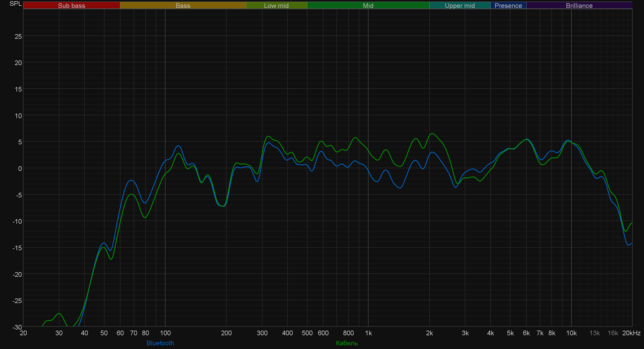
Task: Click the 200 frequency axis label
Action: [226, 333]
